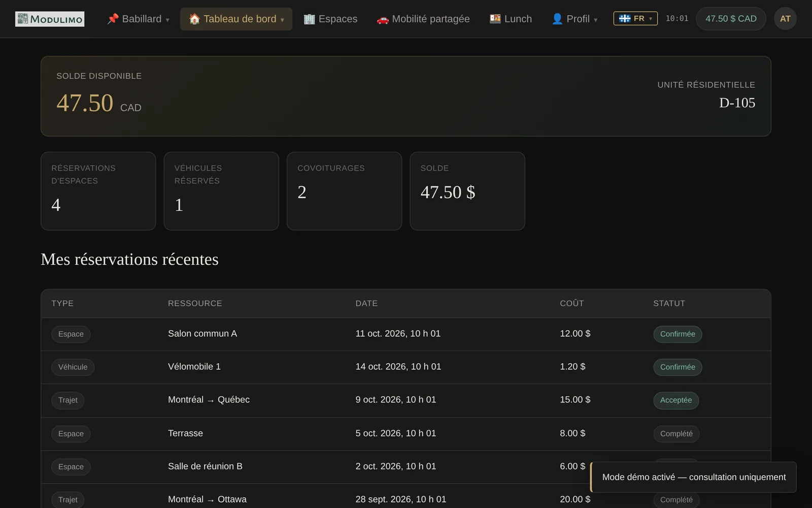Select the Réservations d'espaces stat card
Image resolution: width=812 pixels, height=508 pixels.
click(98, 191)
